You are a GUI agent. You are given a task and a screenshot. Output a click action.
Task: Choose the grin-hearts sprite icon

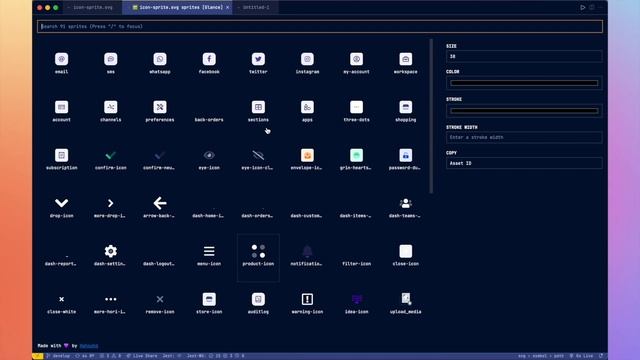pyautogui.click(x=356, y=155)
